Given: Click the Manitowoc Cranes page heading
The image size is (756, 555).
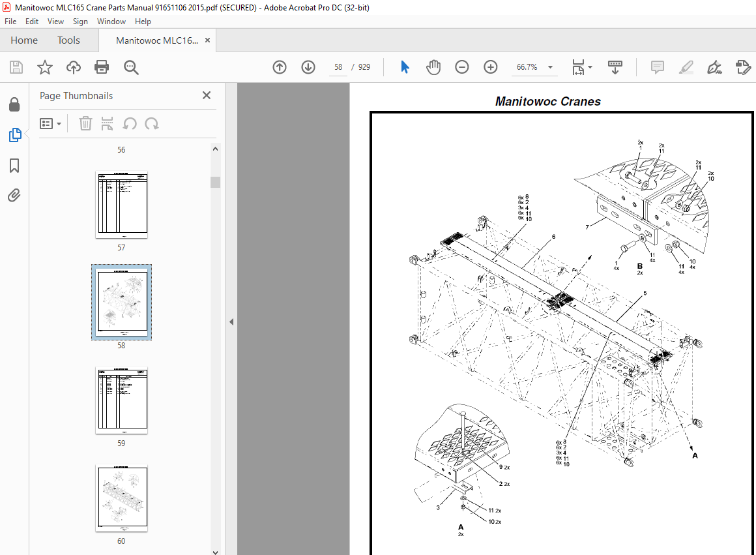Looking at the screenshot, I should click(x=548, y=101).
